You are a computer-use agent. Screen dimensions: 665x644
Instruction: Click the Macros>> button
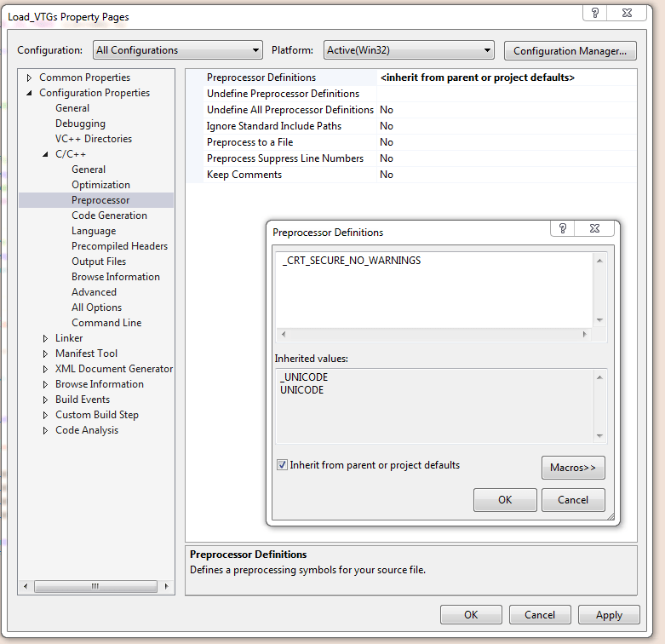tap(573, 468)
